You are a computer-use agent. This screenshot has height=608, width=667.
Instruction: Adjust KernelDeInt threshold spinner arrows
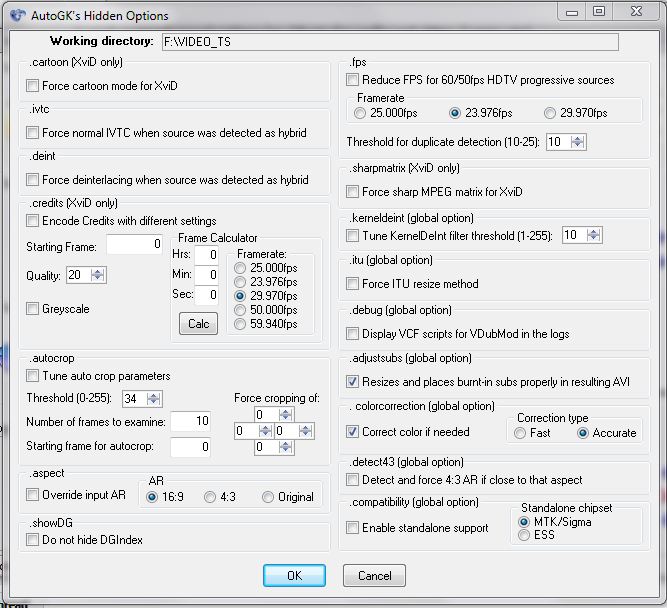point(593,235)
